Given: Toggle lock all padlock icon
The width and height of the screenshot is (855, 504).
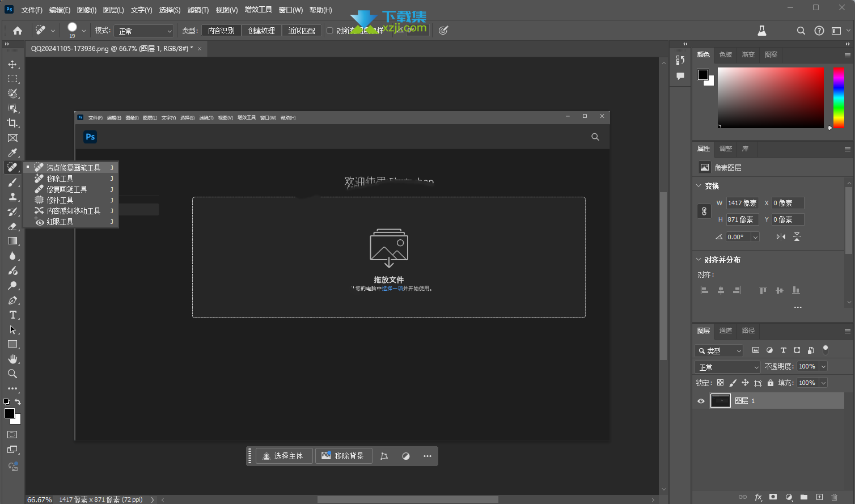Looking at the screenshot, I should 770,383.
